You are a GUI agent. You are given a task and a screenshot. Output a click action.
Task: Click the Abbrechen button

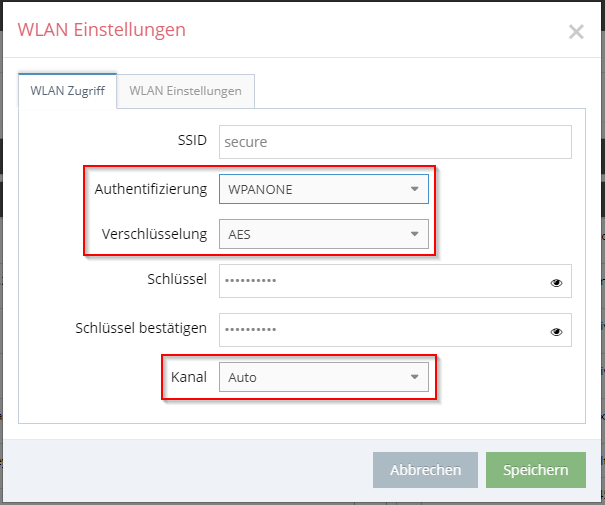click(x=425, y=470)
